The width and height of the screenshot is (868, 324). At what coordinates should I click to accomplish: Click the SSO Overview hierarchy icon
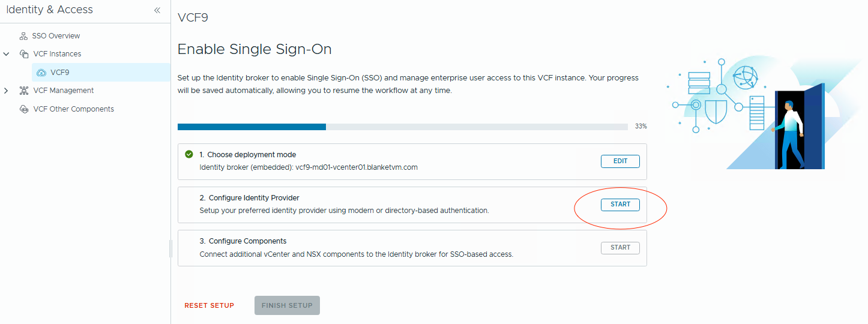pos(24,36)
